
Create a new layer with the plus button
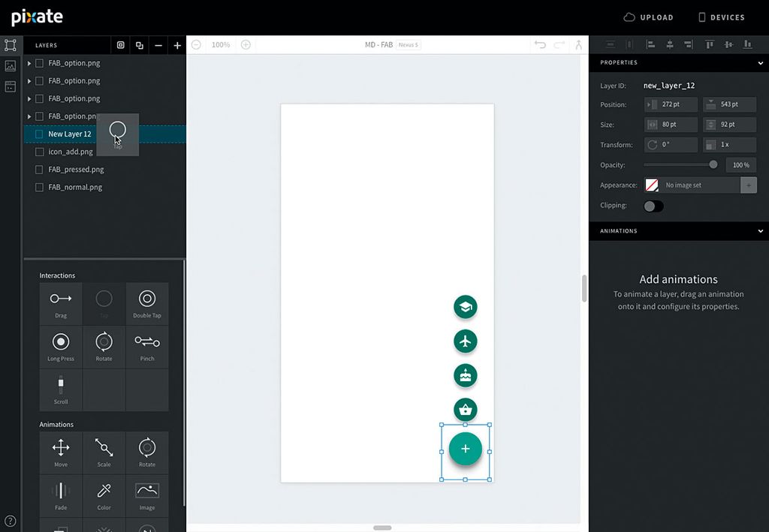[177, 45]
